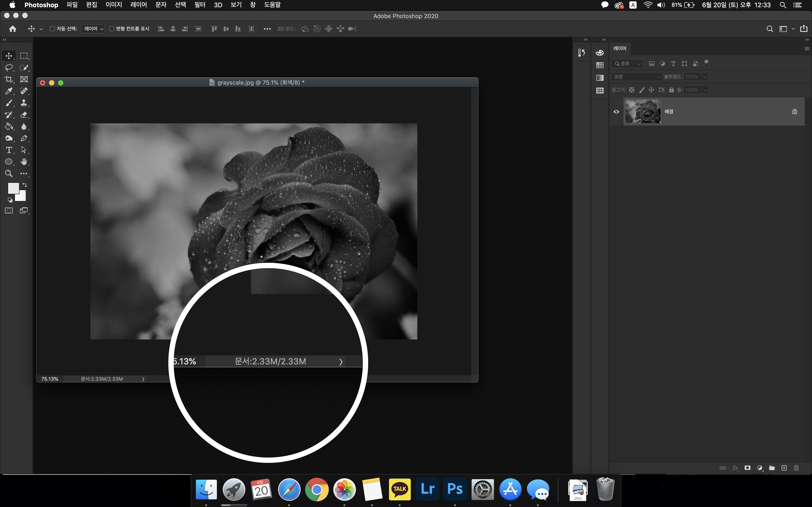Open the 필터 menu
The image size is (812, 507).
[x=200, y=5]
